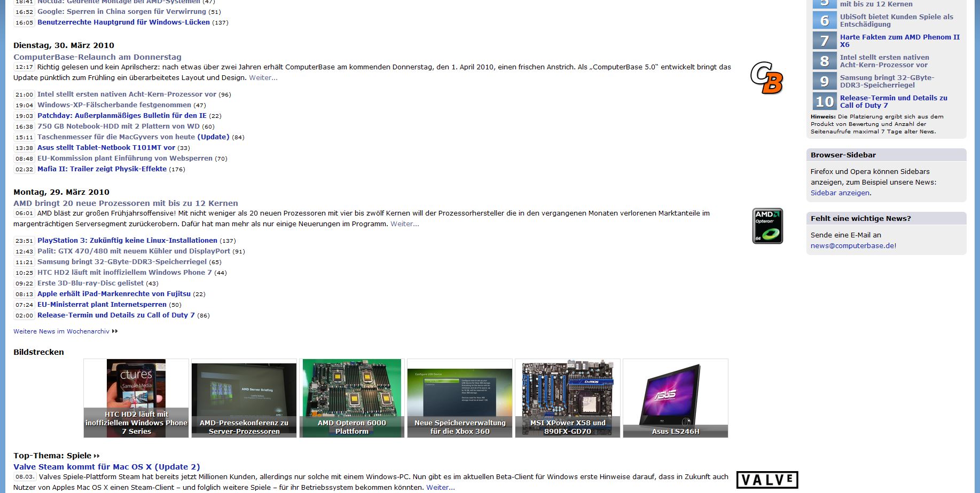Click the 12:17 timestamp of relaunch news
Viewport: 980px width, 493px height.
pyautogui.click(x=24, y=67)
